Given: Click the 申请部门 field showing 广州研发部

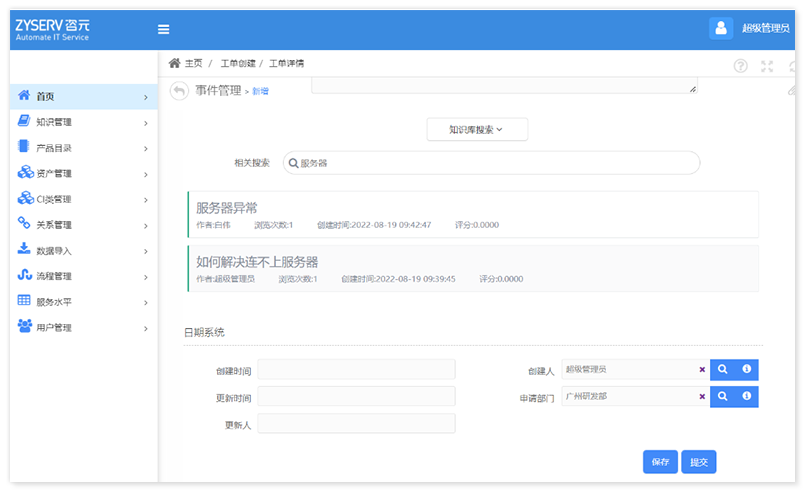Looking at the screenshot, I should pyautogui.click(x=636, y=396).
